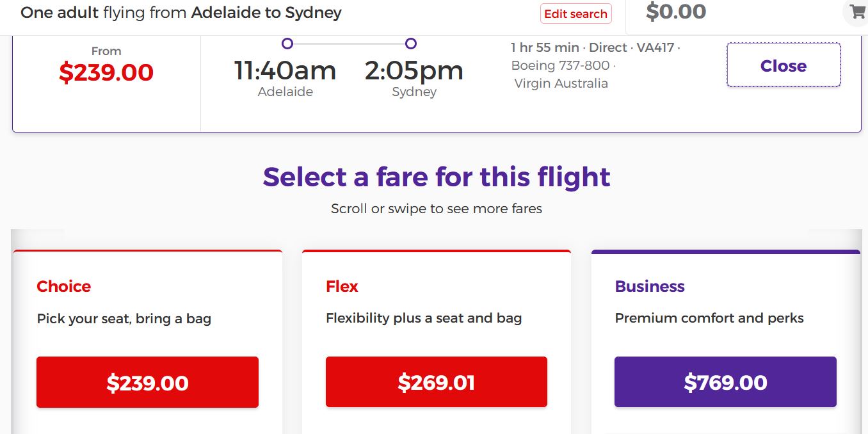This screenshot has height=434, width=868.
Task: Close the expanded flight details
Action: pyautogui.click(x=783, y=65)
